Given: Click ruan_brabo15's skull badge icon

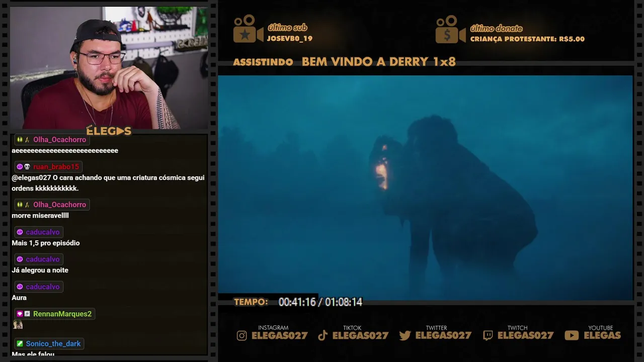Looking at the screenshot, I should tap(27, 167).
